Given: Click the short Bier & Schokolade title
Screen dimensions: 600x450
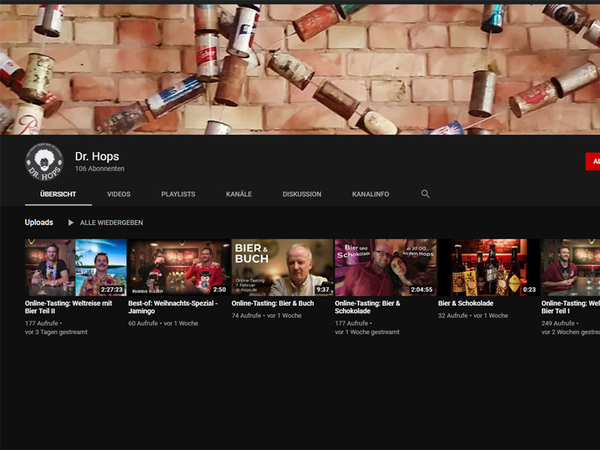Looking at the screenshot, I should pos(466,303).
